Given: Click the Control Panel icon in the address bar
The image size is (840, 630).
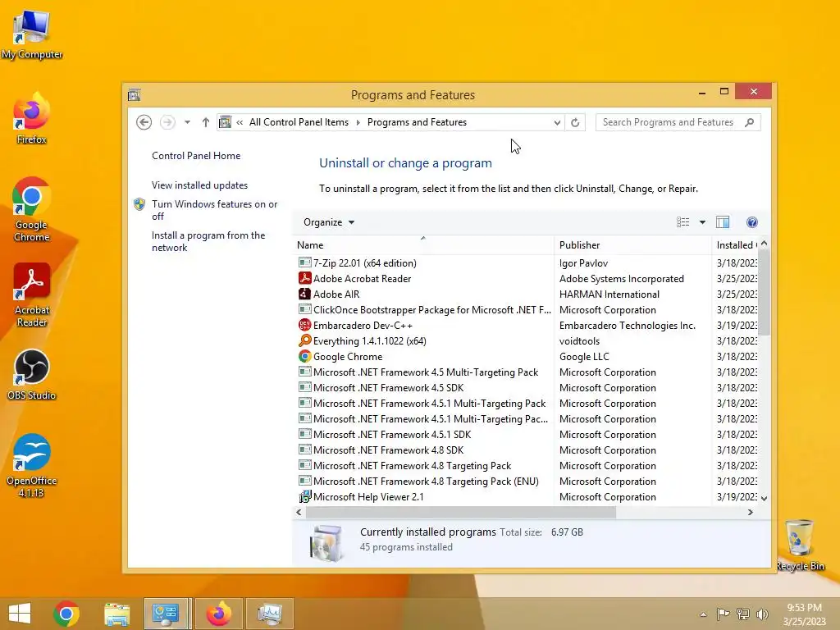Looking at the screenshot, I should pyautogui.click(x=226, y=122).
